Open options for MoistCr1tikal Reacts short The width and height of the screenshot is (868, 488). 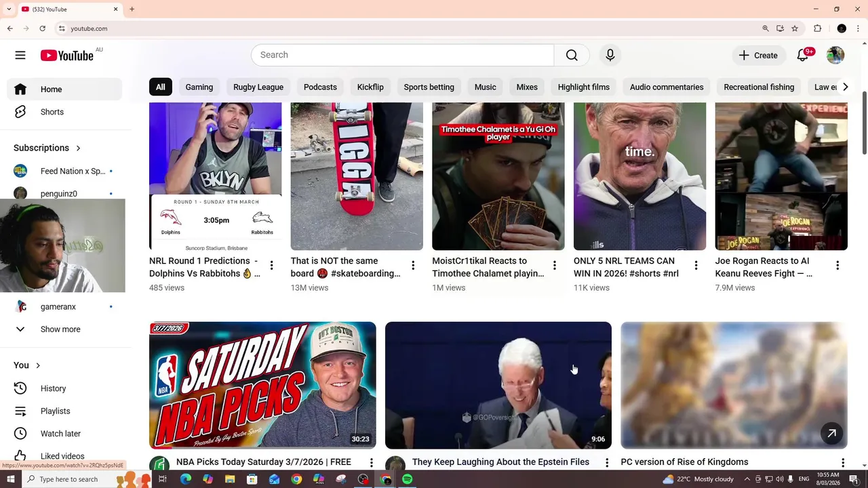click(x=555, y=266)
